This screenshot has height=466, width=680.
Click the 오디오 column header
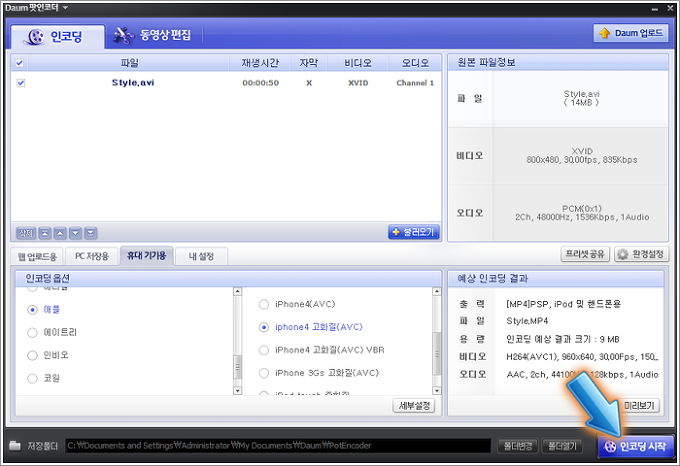click(415, 63)
